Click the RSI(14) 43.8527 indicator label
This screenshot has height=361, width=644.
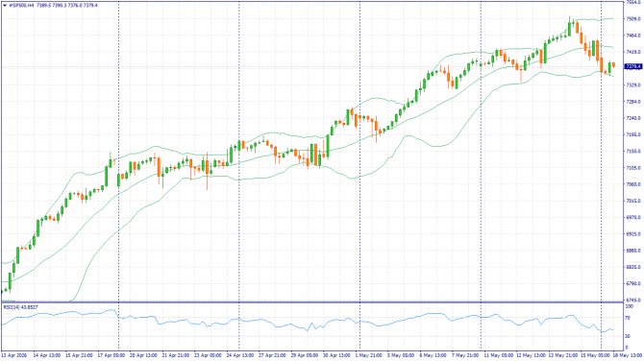pyautogui.click(x=20, y=307)
